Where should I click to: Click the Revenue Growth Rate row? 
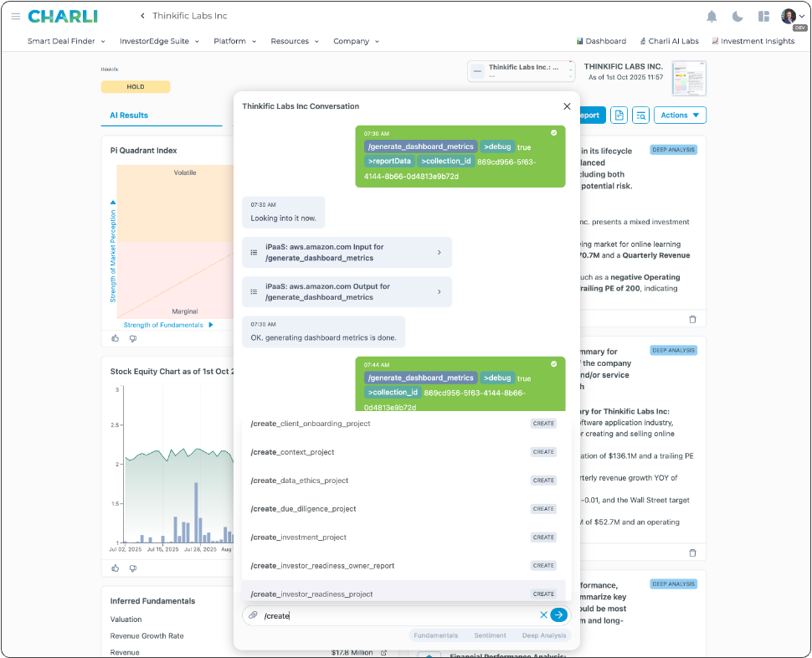pyautogui.click(x=147, y=635)
